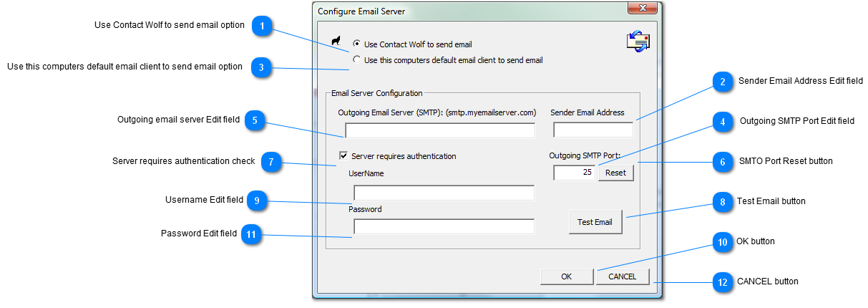Viewport: 868px width, 308px height.
Task: Focus the UserName edit field
Action: (x=444, y=193)
